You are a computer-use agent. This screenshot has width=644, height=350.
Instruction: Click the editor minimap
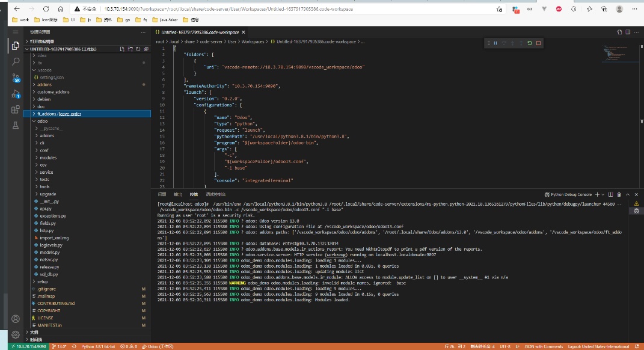[x=620, y=54]
